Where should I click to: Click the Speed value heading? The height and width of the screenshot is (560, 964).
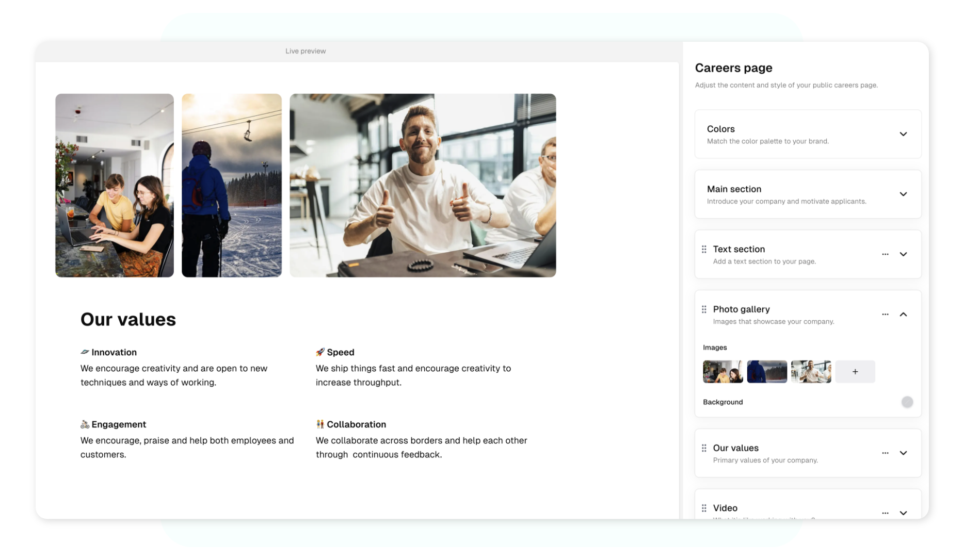(x=341, y=352)
